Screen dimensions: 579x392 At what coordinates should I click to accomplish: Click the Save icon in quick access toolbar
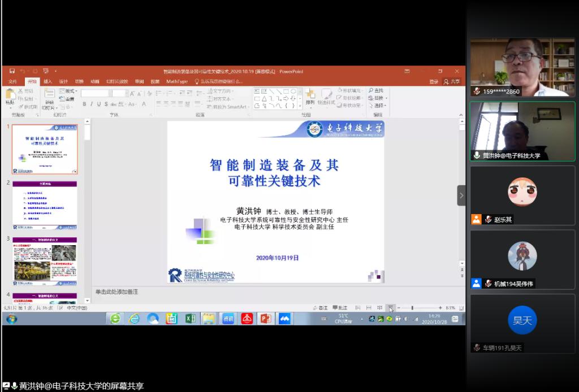tap(12, 71)
